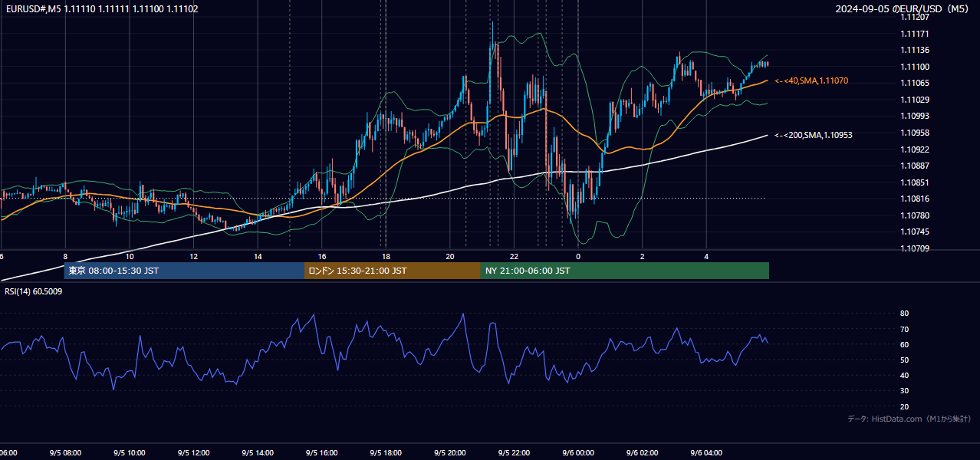Click price level 1.10887 on axis
Image resolution: width=980 pixels, height=460 pixels.
coord(915,166)
